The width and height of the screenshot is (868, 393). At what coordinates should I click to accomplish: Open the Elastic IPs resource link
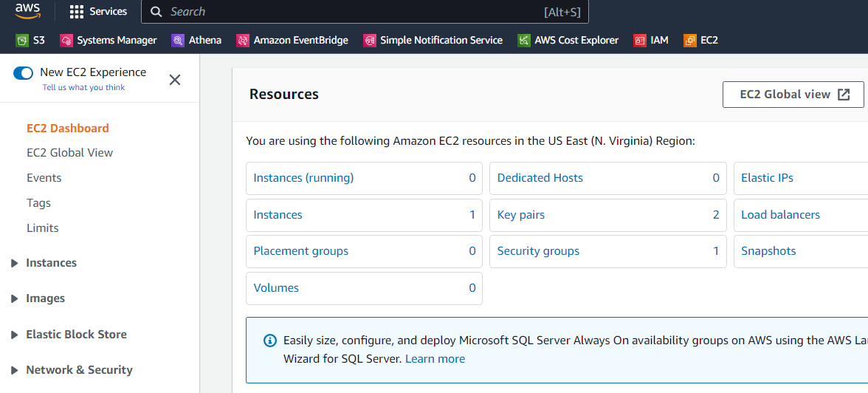767,178
